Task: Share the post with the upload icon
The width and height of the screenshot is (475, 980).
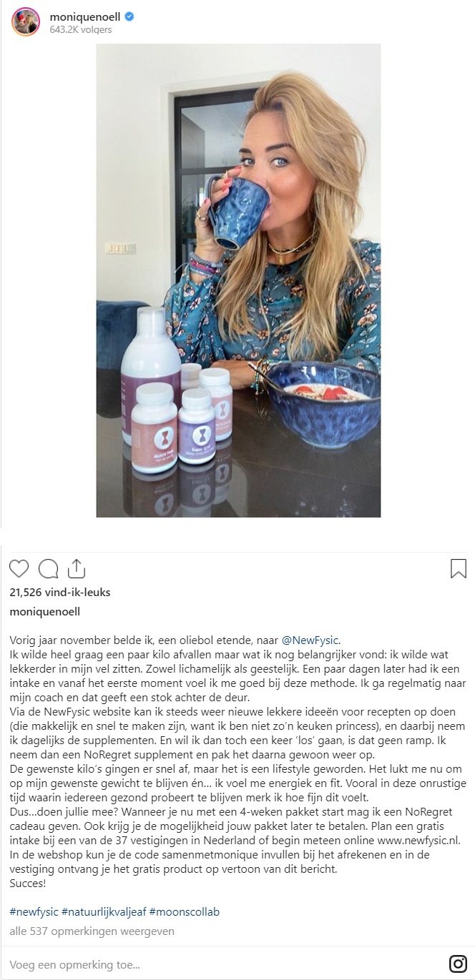Action: (77, 568)
